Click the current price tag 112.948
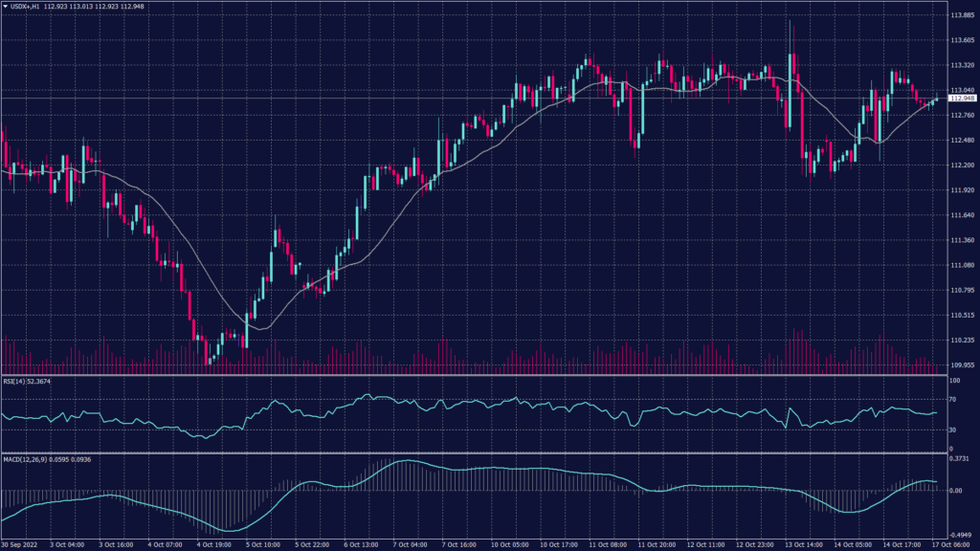The height and width of the screenshot is (551, 980). (961, 98)
